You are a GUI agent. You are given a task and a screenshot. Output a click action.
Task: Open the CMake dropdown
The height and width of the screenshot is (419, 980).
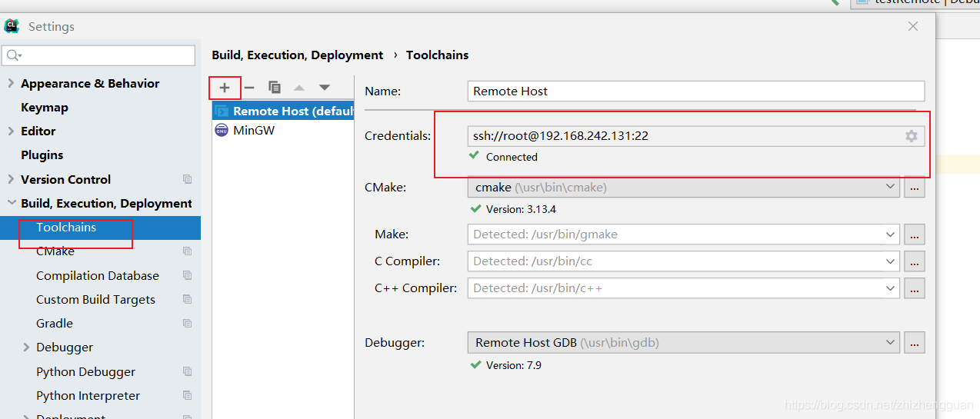[891, 187]
